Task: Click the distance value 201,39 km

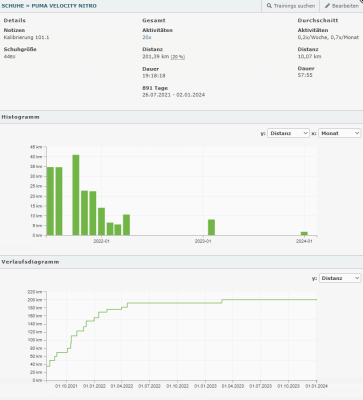Action: (x=156, y=56)
